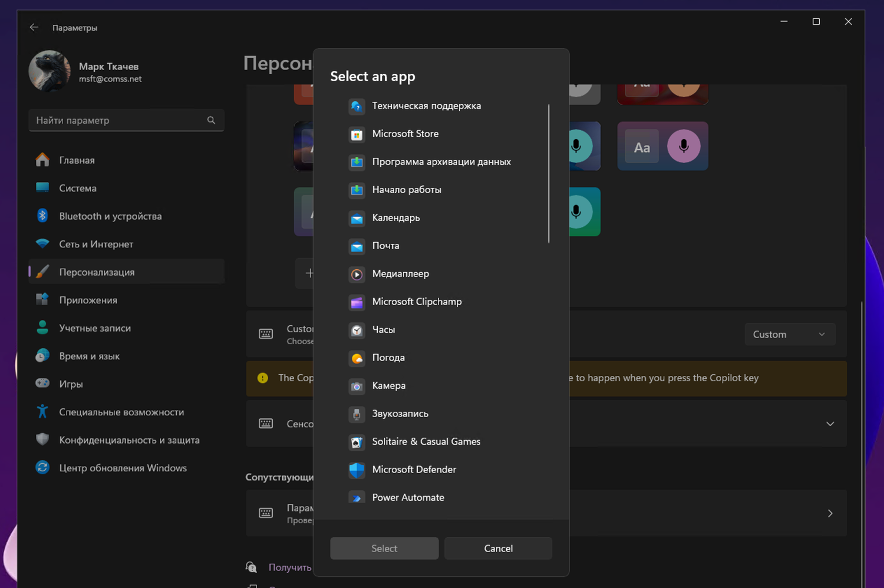The height and width of the screenshot is (588, 884).
Task: Click the Часы clock icon
Action: (357, 330)
